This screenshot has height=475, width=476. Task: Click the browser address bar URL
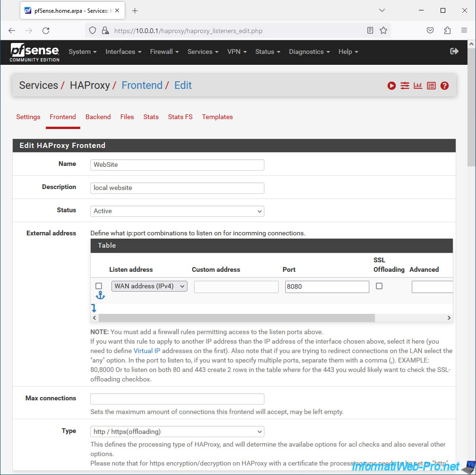pos(188,31)
